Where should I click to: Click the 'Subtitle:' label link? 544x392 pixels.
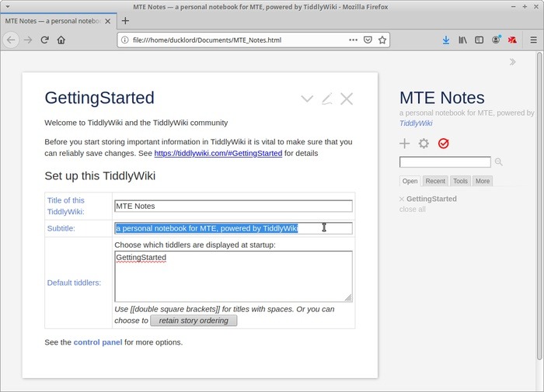pyautogui.click(x=61, y=228)
